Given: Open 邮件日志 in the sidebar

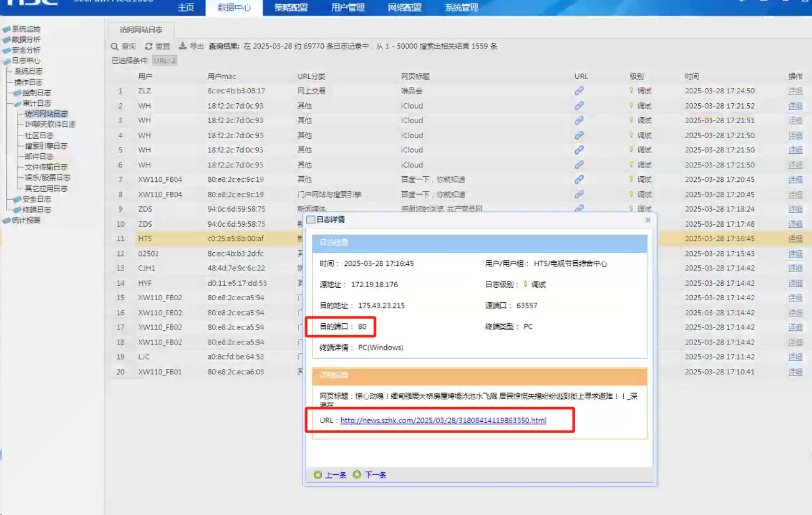Looking at the screenshot, I should [39, 156].
